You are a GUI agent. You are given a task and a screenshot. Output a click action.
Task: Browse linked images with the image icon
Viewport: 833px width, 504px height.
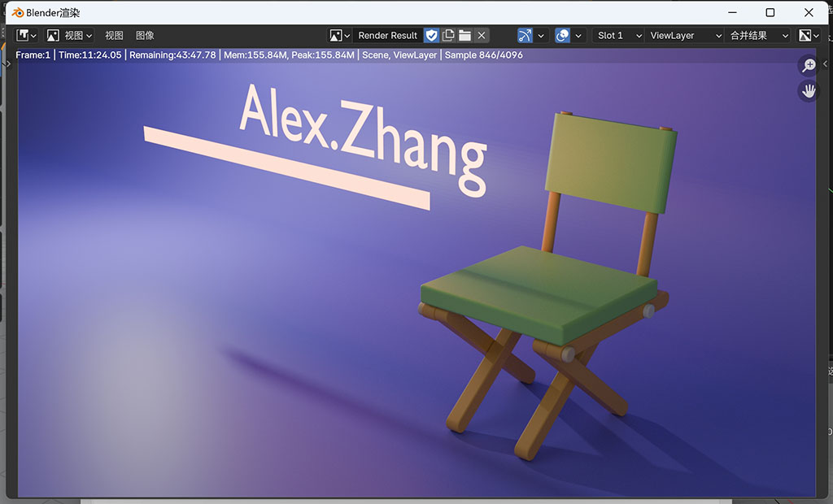(x=339, y=36)
